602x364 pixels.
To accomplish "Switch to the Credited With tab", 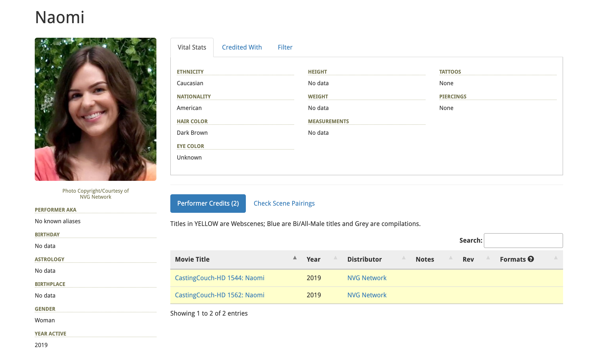I will [x=242, y=47].
